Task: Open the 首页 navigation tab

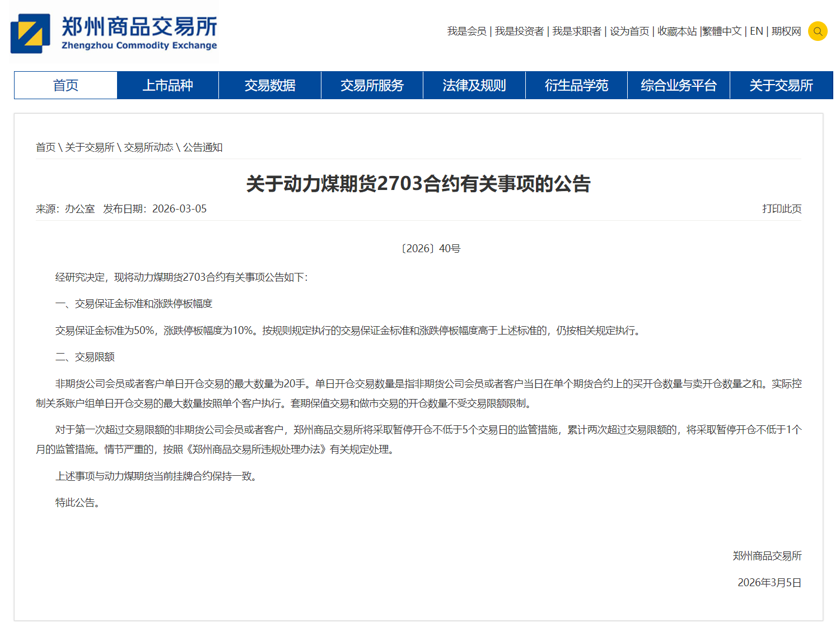Action: 66,85
